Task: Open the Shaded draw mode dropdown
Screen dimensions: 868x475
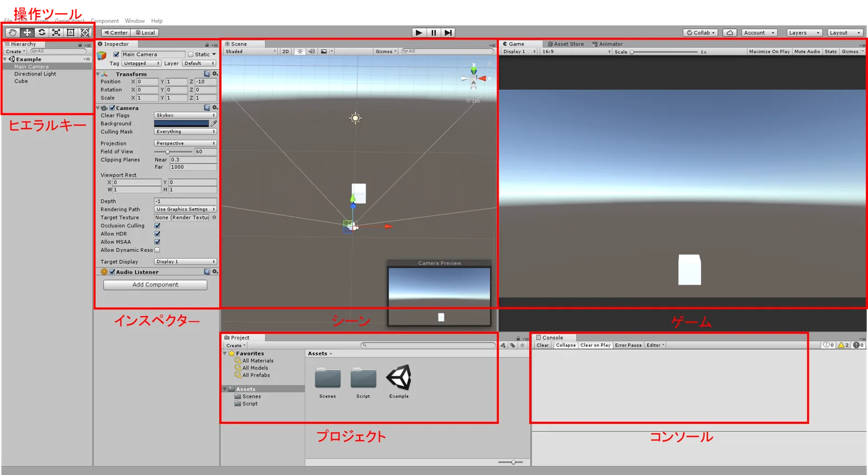Action: (251, 52)
